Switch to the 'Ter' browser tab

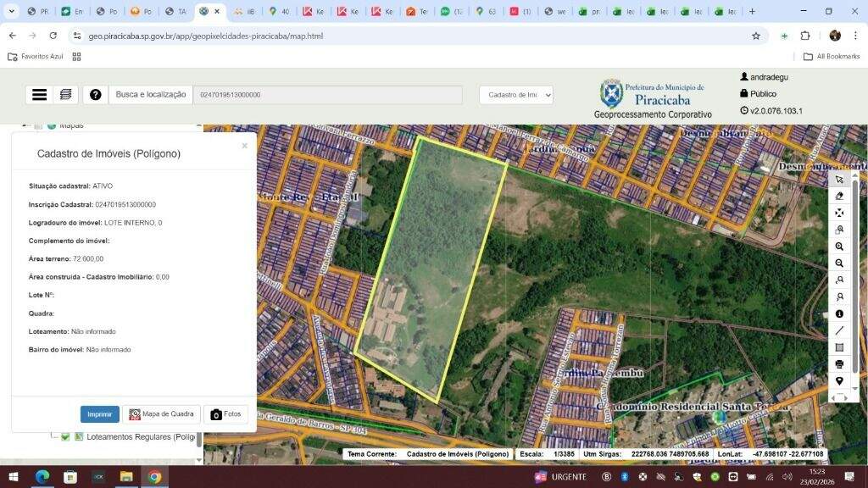tap(417, 11)
